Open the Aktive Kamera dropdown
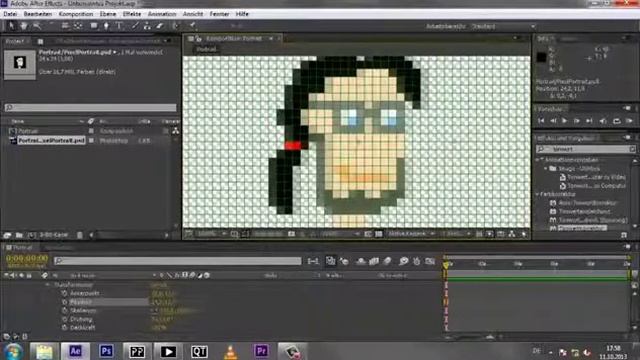 click(410, 234)
